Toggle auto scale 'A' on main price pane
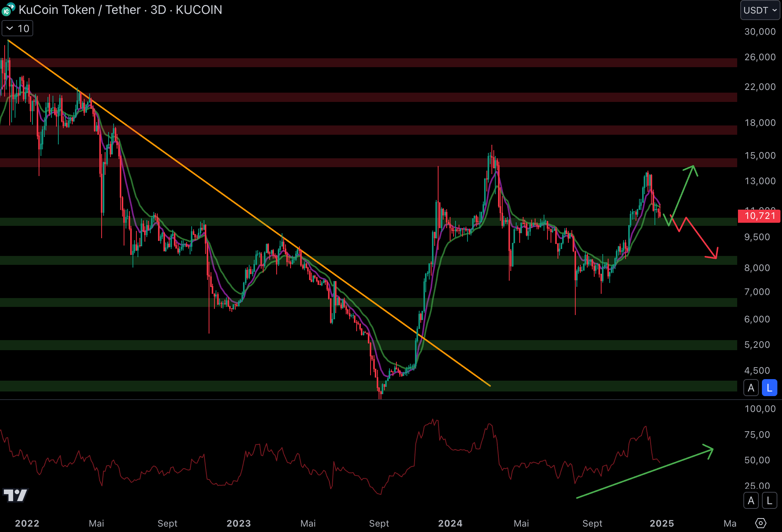The width and height of the screenshot is (782, 532). point(751,388)
